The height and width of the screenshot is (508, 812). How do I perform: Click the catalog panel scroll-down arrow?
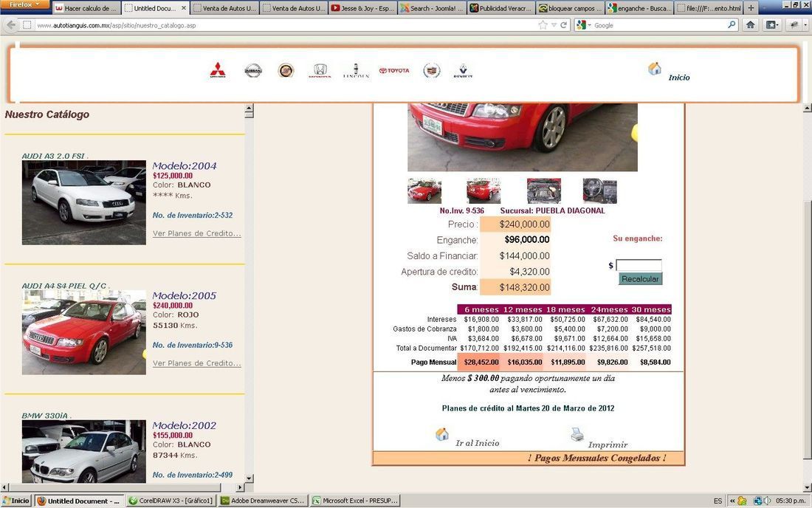click(249, 478)
